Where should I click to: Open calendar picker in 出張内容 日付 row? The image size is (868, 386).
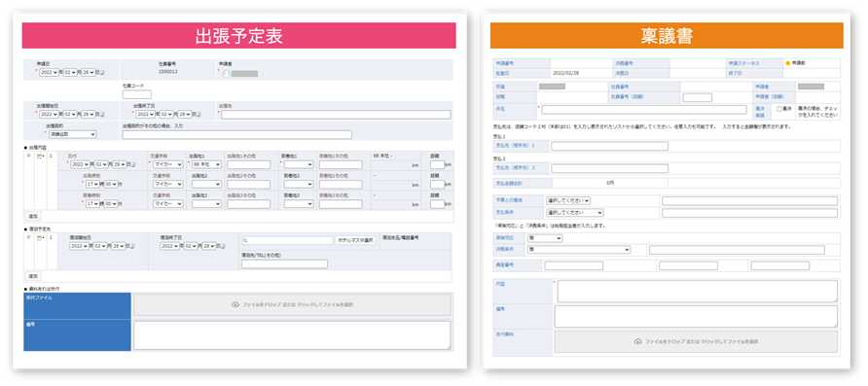[133, 164]
